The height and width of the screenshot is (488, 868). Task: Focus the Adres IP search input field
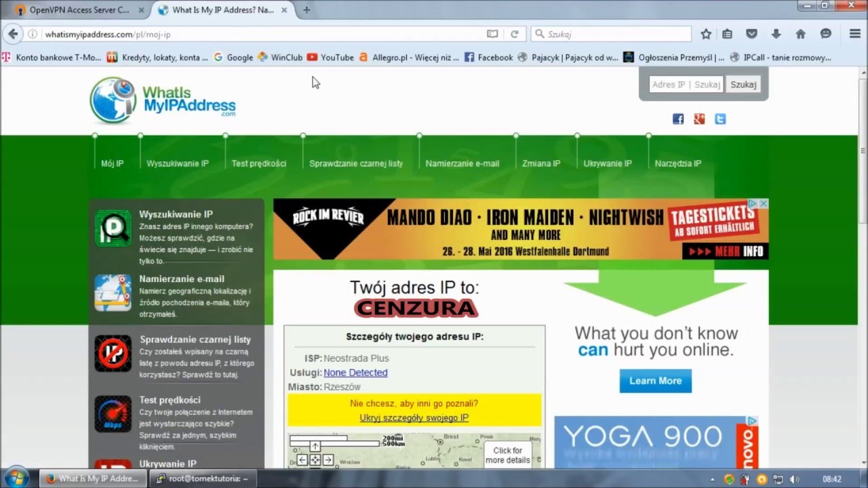[686, 85]
